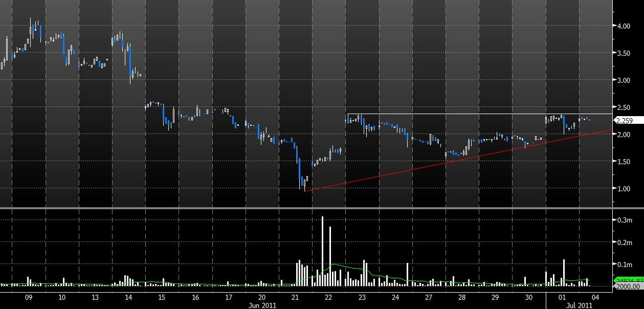The width and height of the screenshot is (644, 309).
Task: Click the 3.50 price axis label
Action: [x=624, y=53]
